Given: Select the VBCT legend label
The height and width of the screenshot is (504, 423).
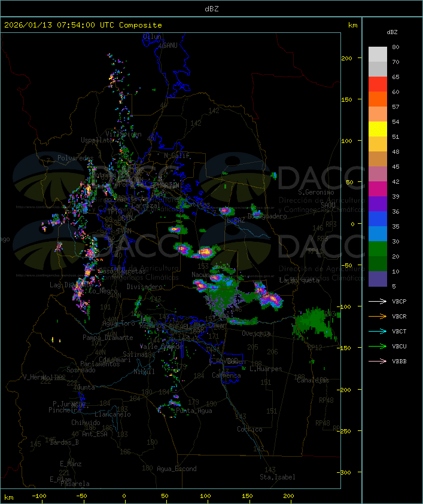Looking at the screenshot, I should pos(399,331).
